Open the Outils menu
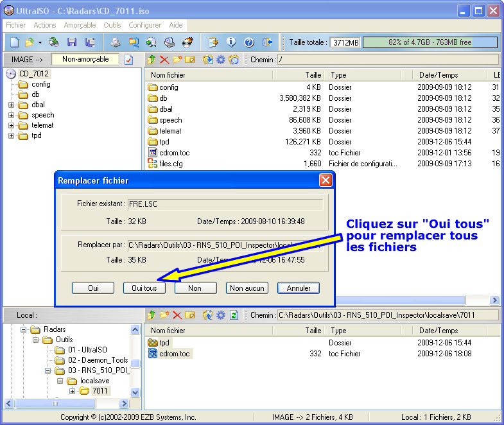 pos(112,25)
